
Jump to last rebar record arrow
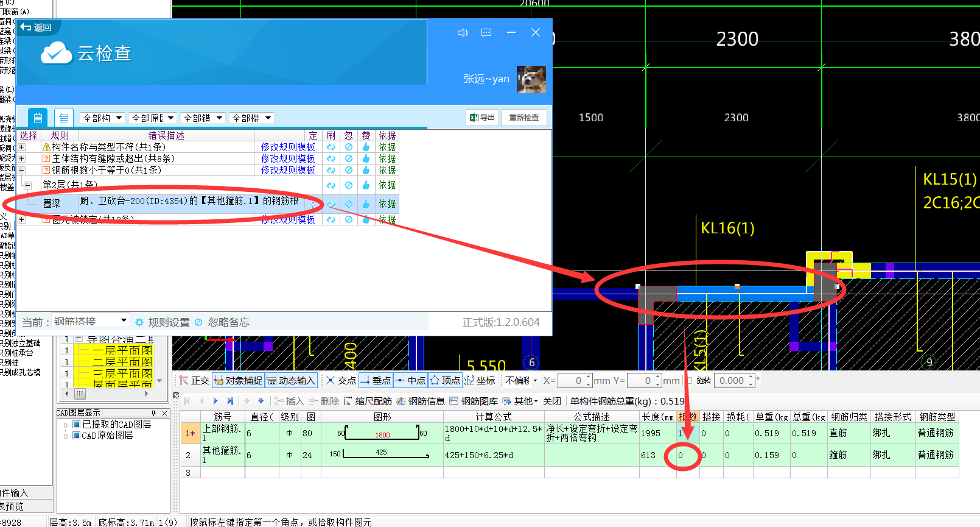coord(230,401)
